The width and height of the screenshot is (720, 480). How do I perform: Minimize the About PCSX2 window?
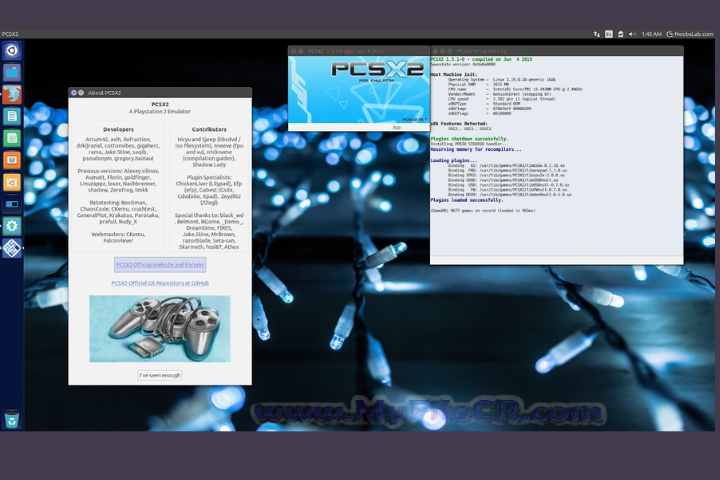pos(81,92)
